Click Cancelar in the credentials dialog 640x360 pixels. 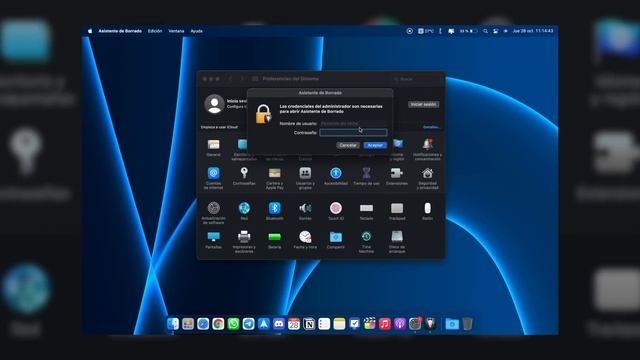(348, 145)
